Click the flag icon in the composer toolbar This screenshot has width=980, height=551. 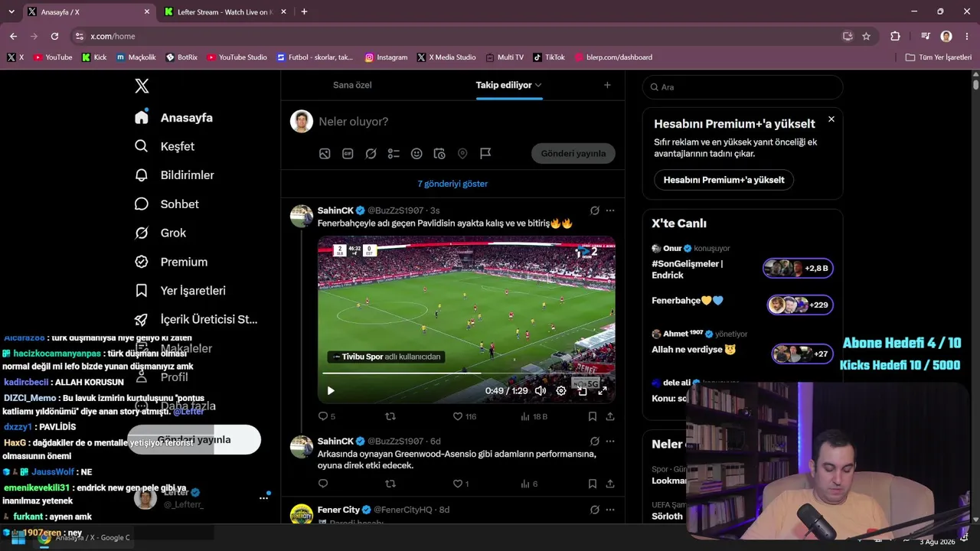click(485, 154)
